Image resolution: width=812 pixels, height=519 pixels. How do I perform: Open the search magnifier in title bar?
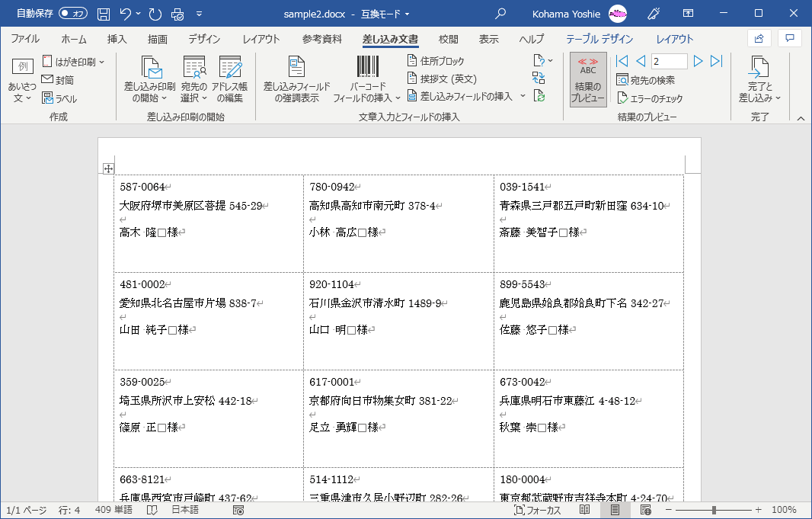(x=500, y=14)
